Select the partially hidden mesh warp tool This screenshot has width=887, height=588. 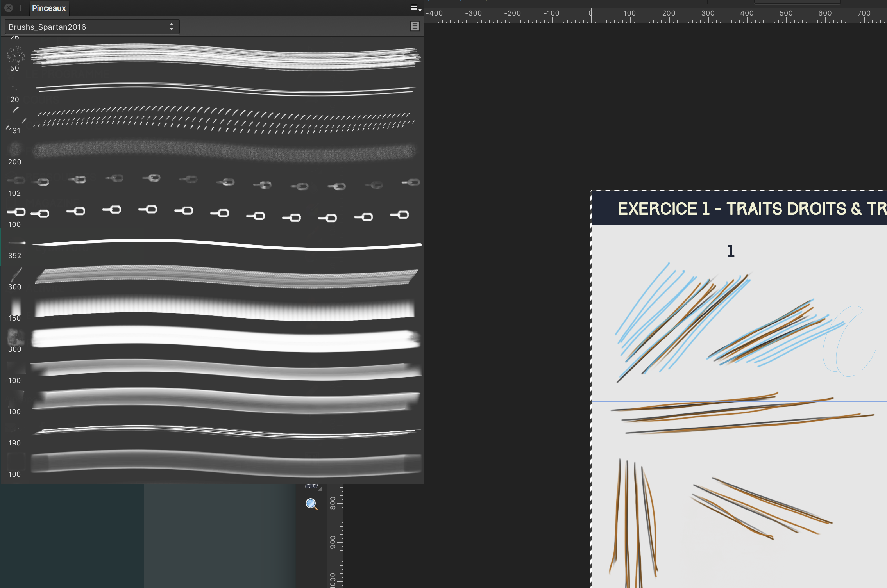coord(312,486)
